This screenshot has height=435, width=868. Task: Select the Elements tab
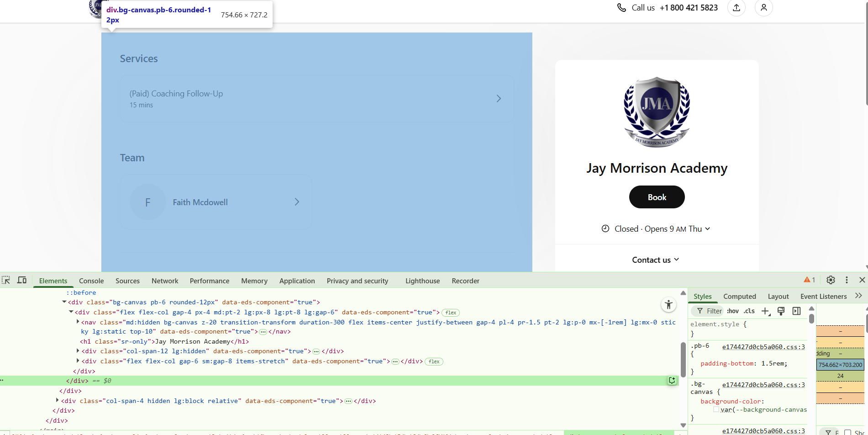pos(53,281)
